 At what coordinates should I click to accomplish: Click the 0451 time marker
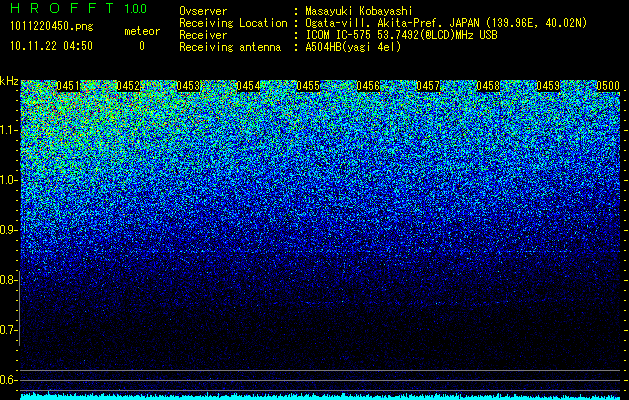click(x=68, y=86)
